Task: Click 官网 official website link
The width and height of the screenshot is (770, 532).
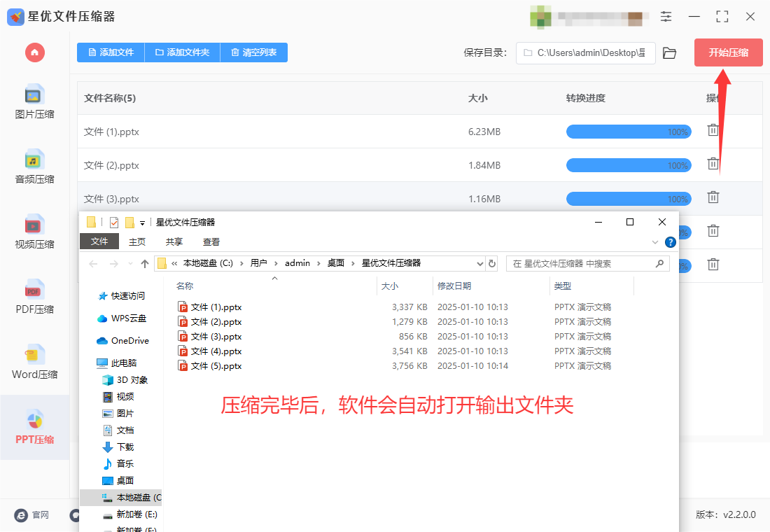Action: pos(32,514)
